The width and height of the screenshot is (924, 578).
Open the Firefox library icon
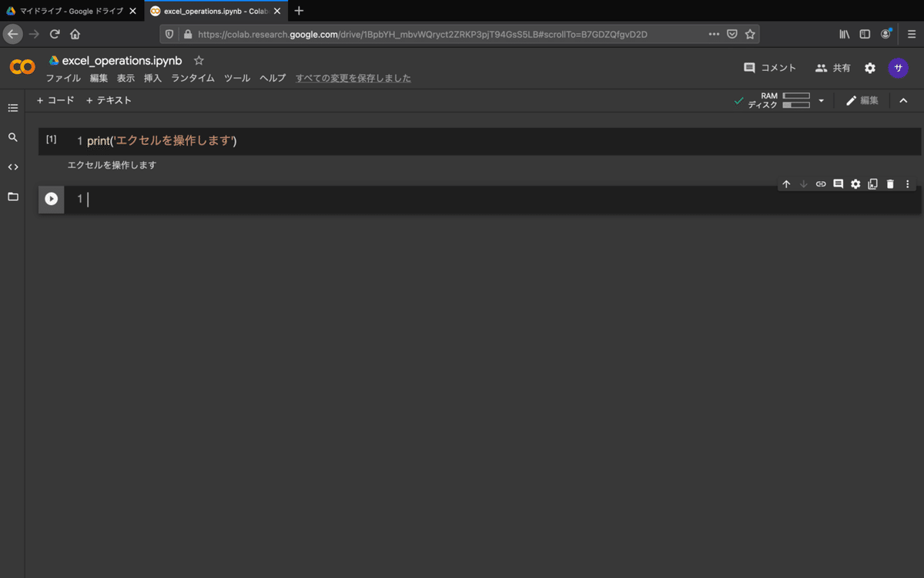point(845,34)
